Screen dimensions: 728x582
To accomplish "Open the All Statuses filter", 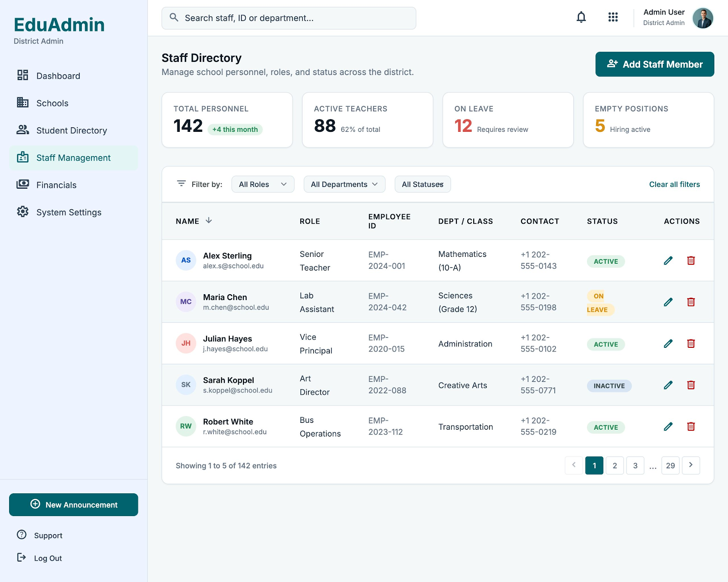I will 423,184.
